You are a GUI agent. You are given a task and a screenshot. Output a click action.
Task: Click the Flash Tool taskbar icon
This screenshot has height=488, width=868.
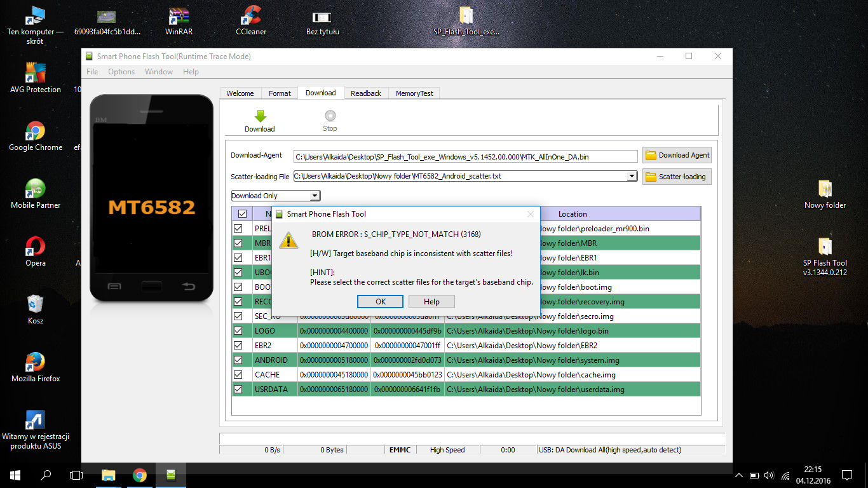(171, 475)
